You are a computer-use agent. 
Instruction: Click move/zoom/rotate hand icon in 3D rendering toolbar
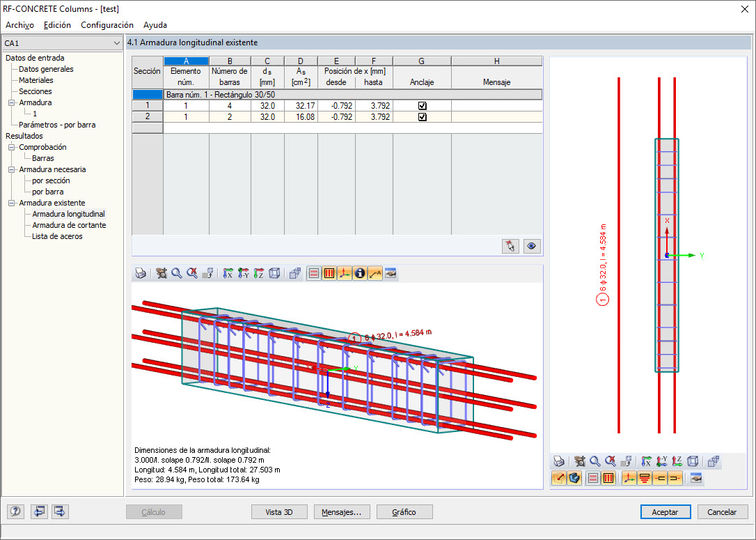point(161,274)
